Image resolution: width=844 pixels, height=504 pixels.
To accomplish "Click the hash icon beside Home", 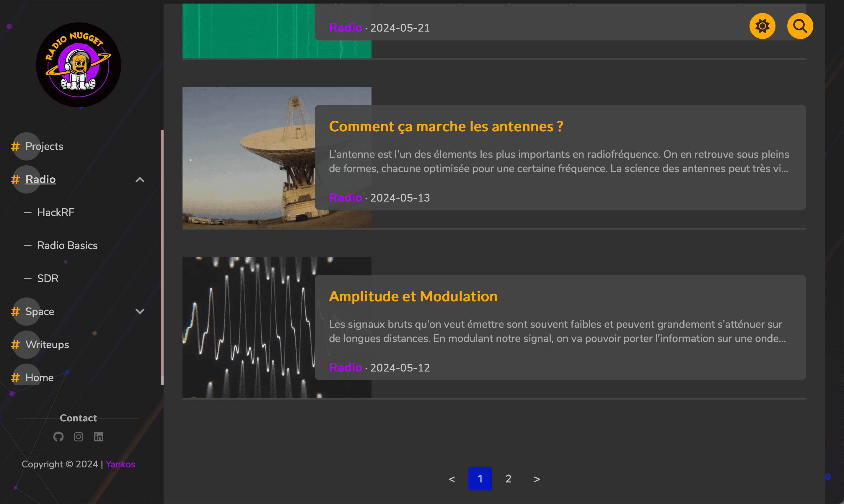I will (x=15, y=377).
